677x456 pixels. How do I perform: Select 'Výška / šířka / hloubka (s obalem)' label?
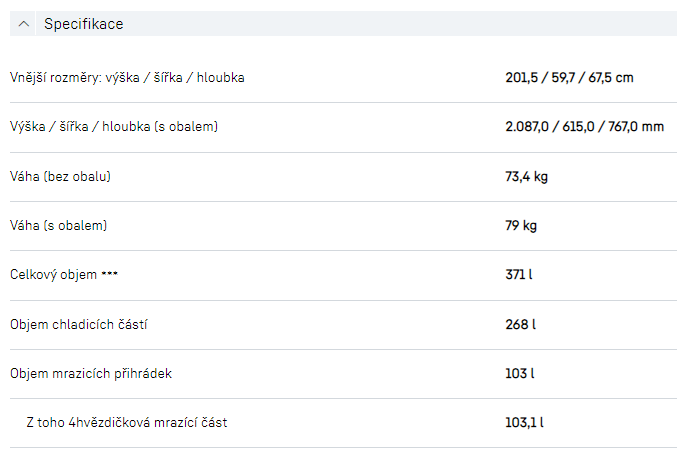point(114,127)
